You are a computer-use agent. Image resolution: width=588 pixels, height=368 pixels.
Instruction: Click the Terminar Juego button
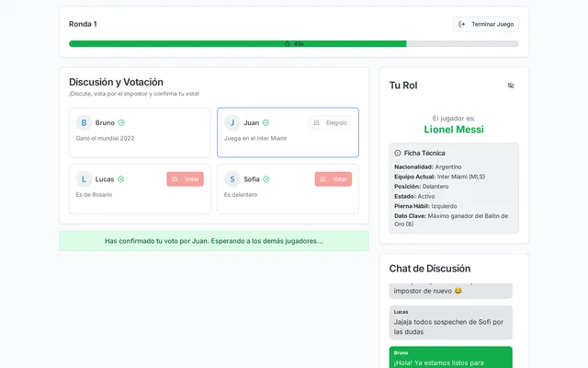[486, 24]
